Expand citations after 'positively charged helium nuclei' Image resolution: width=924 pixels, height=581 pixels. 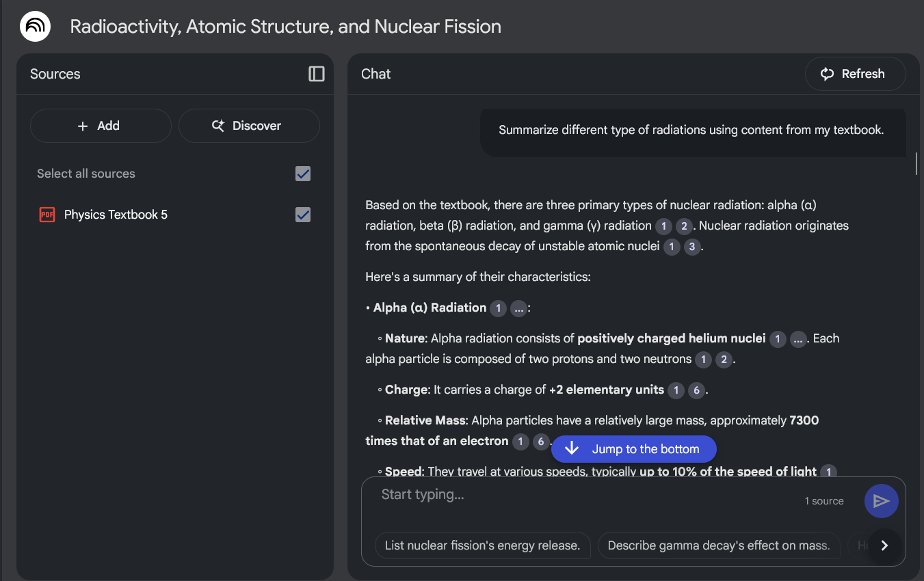pyautogui.click(x=797, y=339)
